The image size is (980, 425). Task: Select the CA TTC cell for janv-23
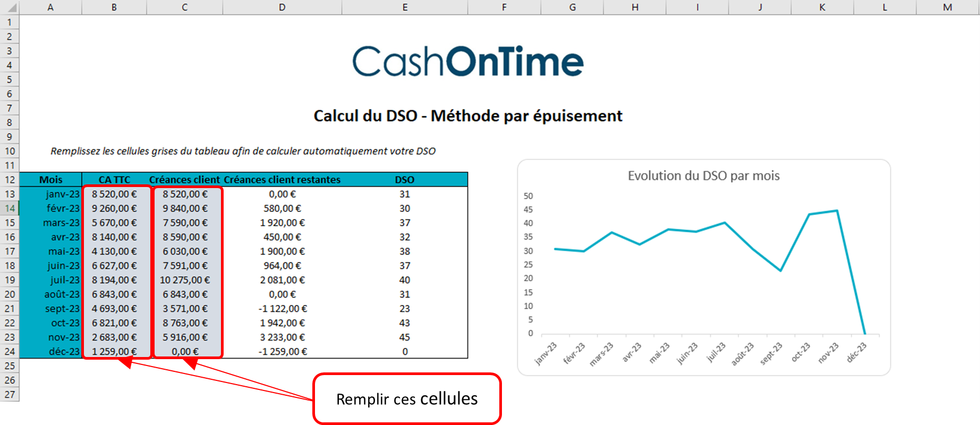point(114,194)
